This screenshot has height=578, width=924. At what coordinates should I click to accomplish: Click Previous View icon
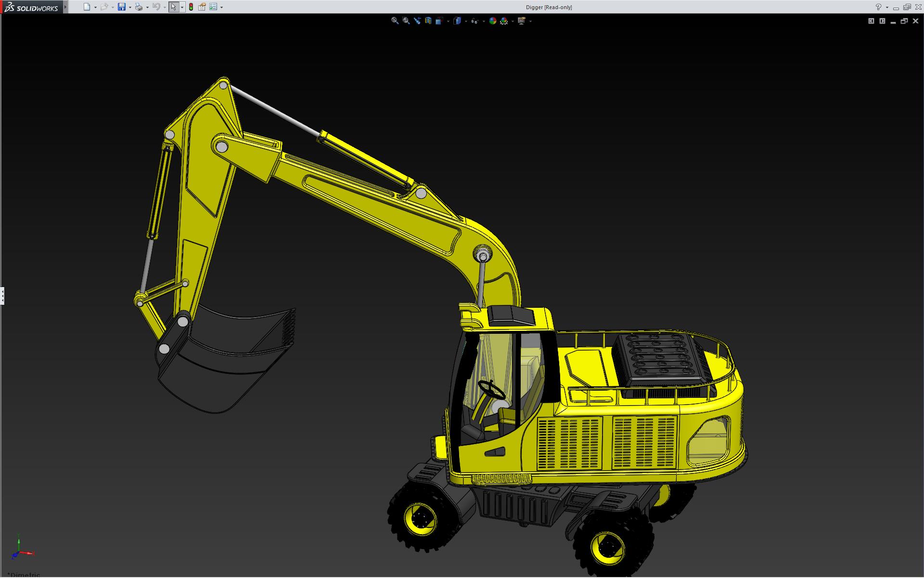pyautogui.click(x=417, y=21)
